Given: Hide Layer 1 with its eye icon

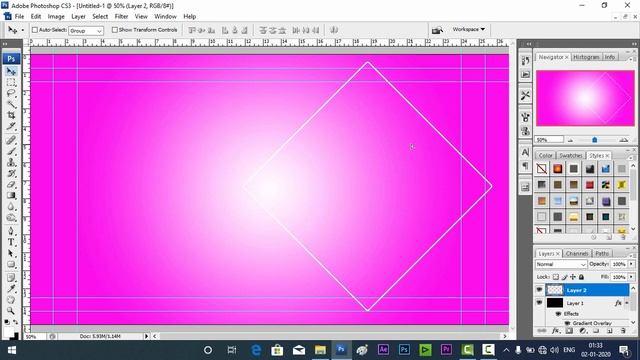Looking at the screenshot, I should [540, 303].
